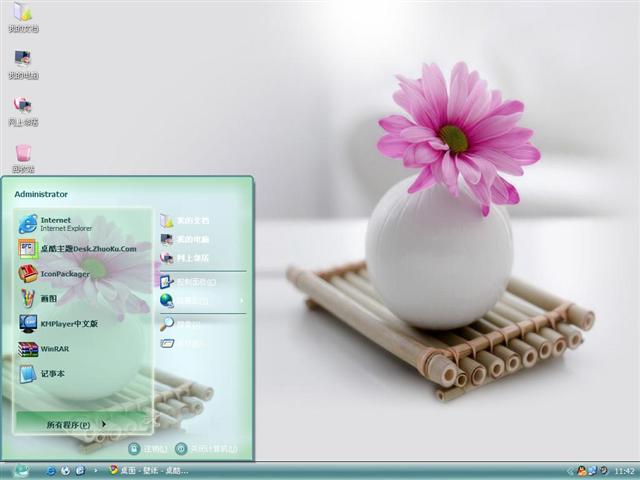Viewport: 640px width, 480px height.
Task: Open Network Places icon in Start menu
Action: 166,258
